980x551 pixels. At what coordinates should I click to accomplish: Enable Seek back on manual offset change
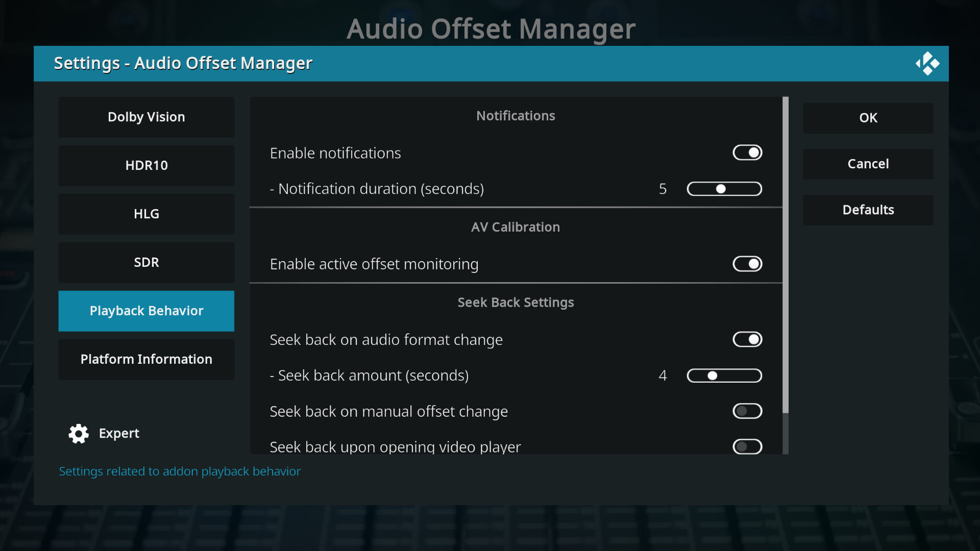point(747,411)
